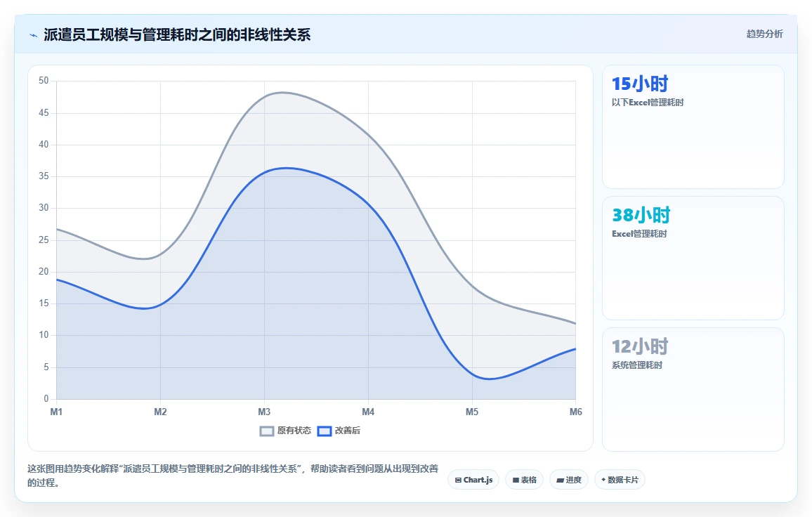Click the M1 x-axis label
The width and height of the screenshot is (812, 517).
(56, 412)
